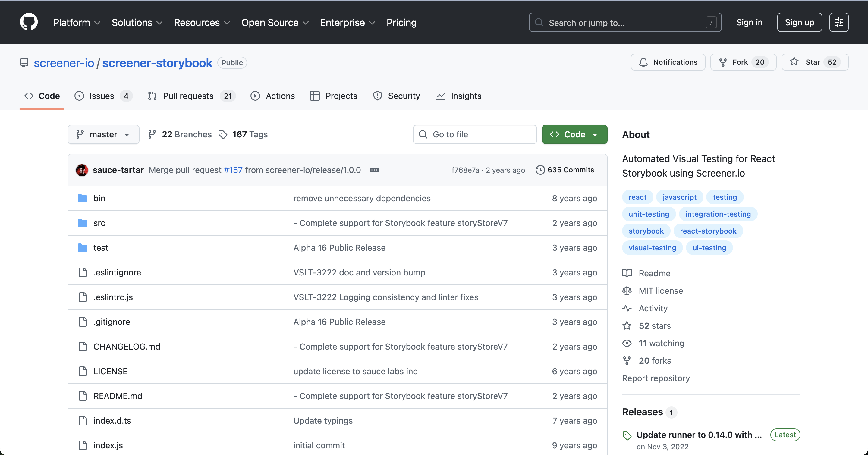Screen dimensions: 868x455
Task: Open the Open Source menu
Action: click(x=275, y=23)
